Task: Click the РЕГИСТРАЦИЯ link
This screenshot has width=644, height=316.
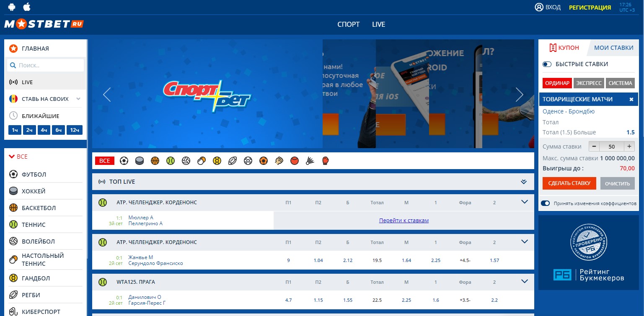Action: (x=590, y=8)
